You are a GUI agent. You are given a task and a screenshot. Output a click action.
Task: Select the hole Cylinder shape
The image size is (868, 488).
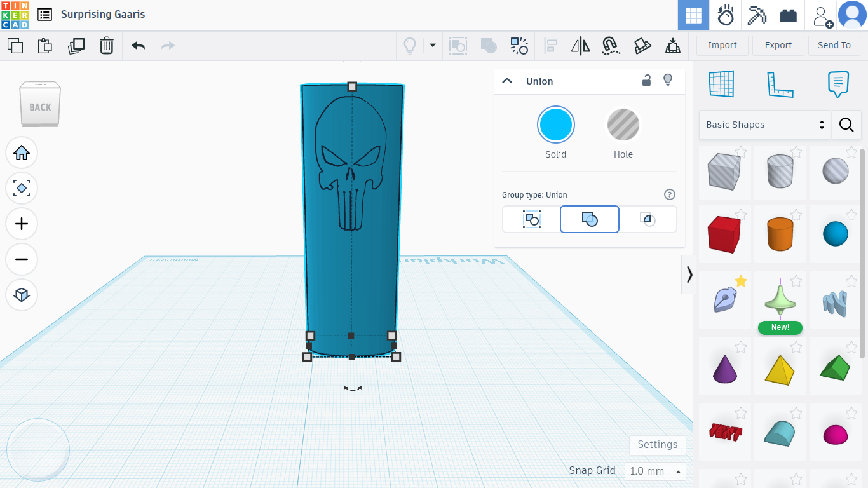(x=780, y=172)
